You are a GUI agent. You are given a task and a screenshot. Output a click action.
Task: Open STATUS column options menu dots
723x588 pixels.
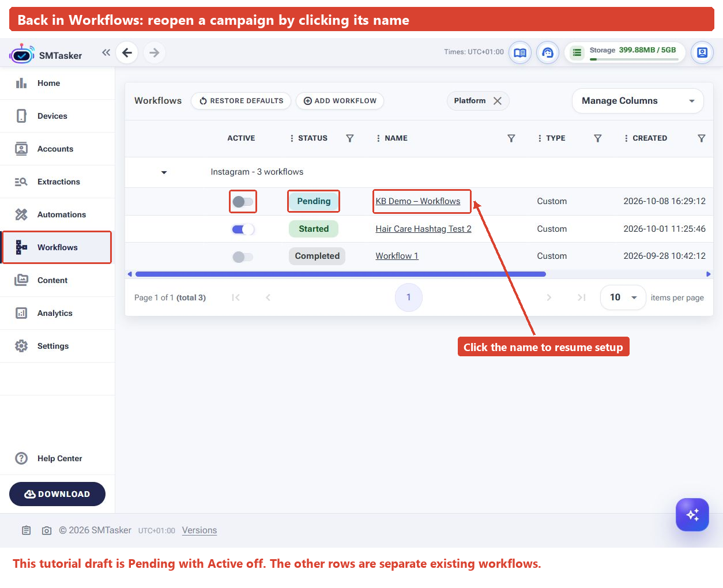click(x=292, y=138)
